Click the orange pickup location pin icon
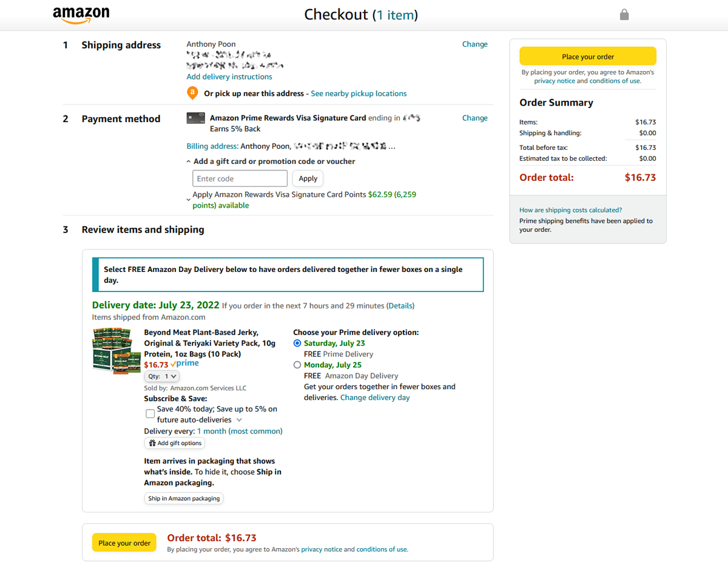 192,93
